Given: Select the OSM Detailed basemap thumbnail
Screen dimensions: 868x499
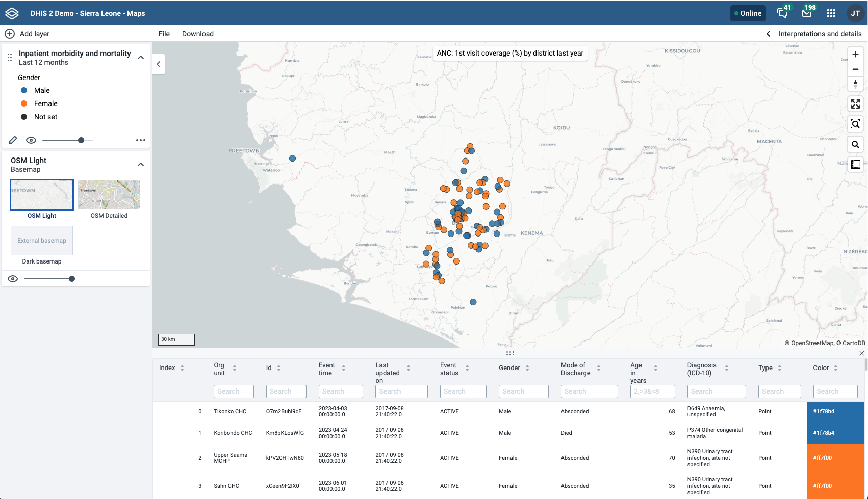Looking at the screenshot, I should [109, 195].
